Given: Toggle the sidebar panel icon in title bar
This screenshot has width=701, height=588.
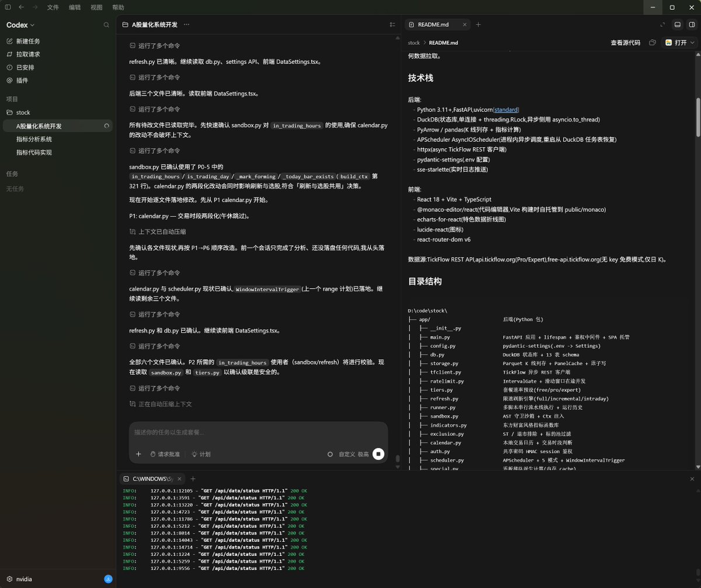Looking at the screenshot, I should 8,8.
